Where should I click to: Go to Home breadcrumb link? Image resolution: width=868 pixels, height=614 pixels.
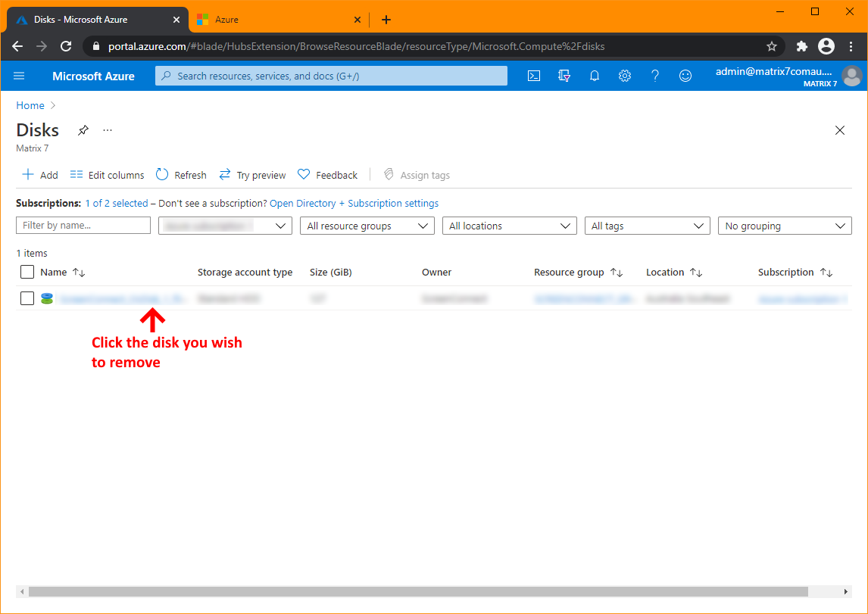pos(30,105)
